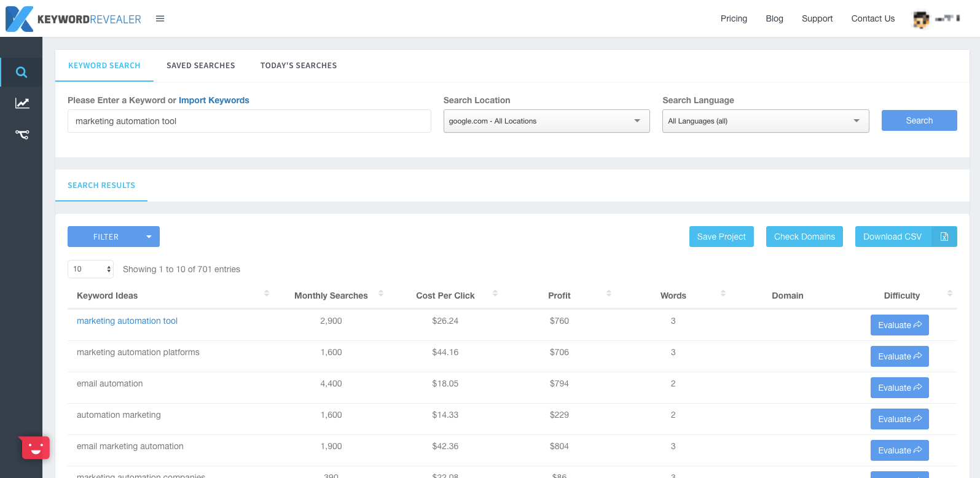The image size is (980, 478).
Task: Toggle the hamburger menu icon
Action: coord(160,19)
